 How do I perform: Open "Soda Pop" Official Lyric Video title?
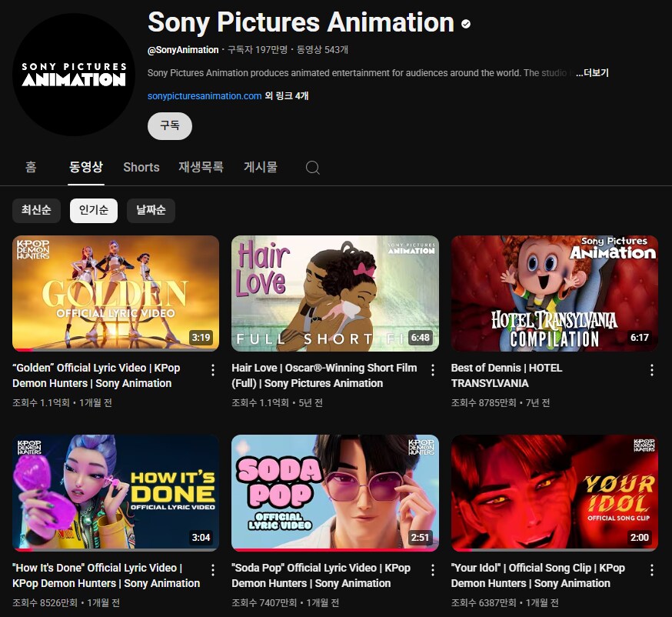click(x=321, y=575)
